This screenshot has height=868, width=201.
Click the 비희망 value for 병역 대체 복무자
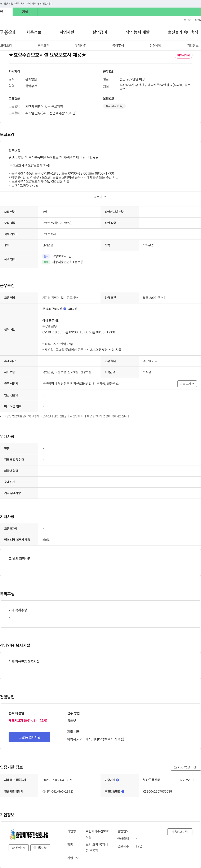point(46,540)
